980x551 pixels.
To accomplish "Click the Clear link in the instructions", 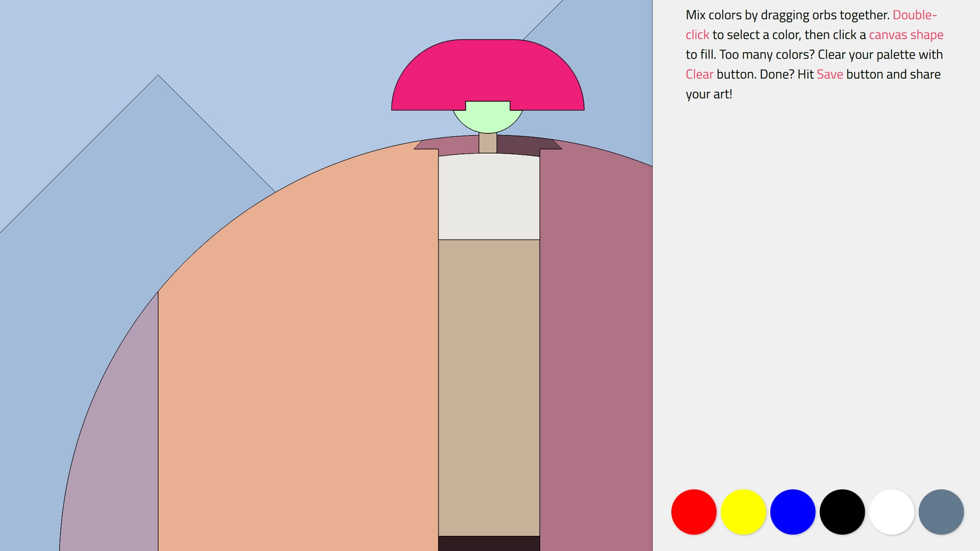I will pyautogui.click(x=699, y=74).
